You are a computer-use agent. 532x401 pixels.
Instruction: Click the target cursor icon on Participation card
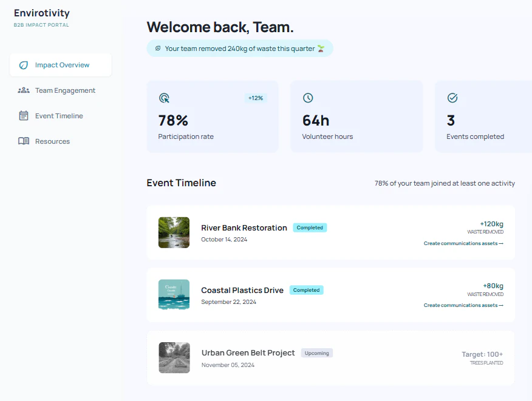(164, 98)
